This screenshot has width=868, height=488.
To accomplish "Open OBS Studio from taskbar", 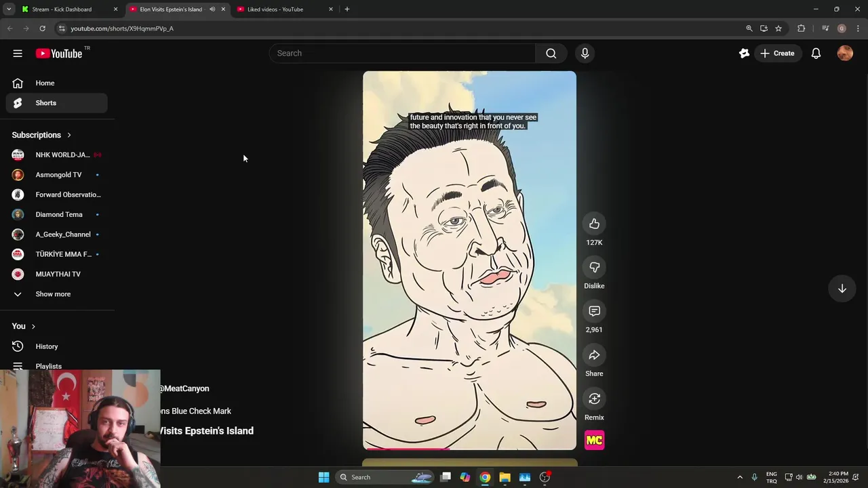I will (545, 477).
